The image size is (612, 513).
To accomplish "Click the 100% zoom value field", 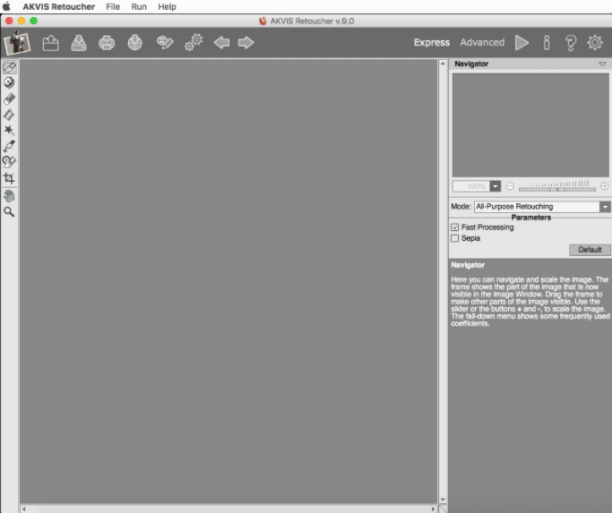I will [471, 186].
